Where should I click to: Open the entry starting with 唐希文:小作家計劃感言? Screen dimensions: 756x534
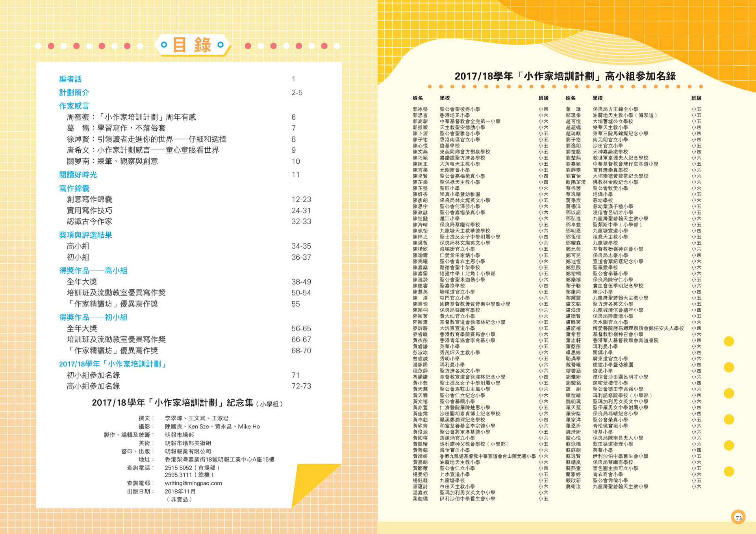(x=143, y=150)
